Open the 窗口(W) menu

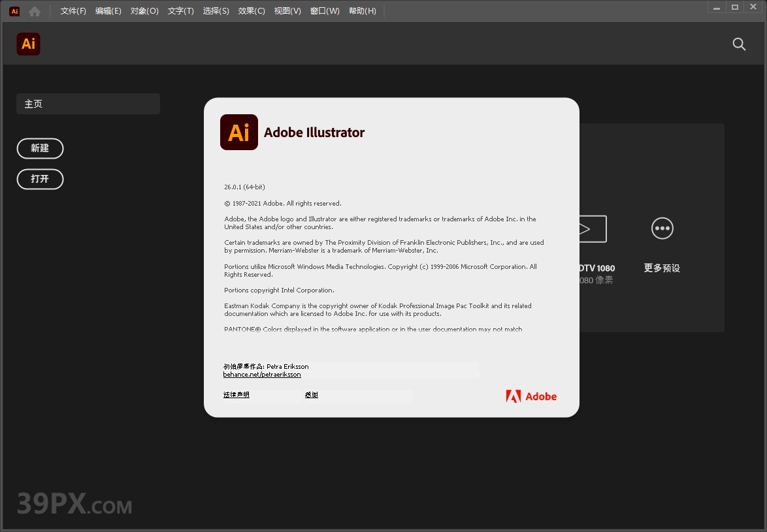[325, 10]
